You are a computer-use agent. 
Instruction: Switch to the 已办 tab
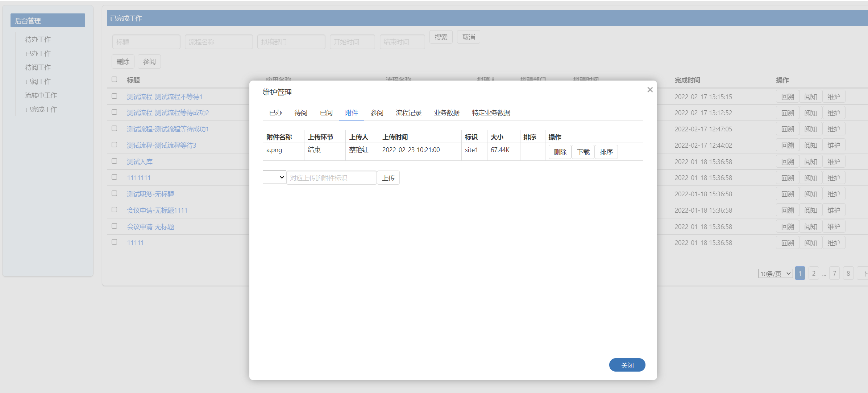click(275, 113)
